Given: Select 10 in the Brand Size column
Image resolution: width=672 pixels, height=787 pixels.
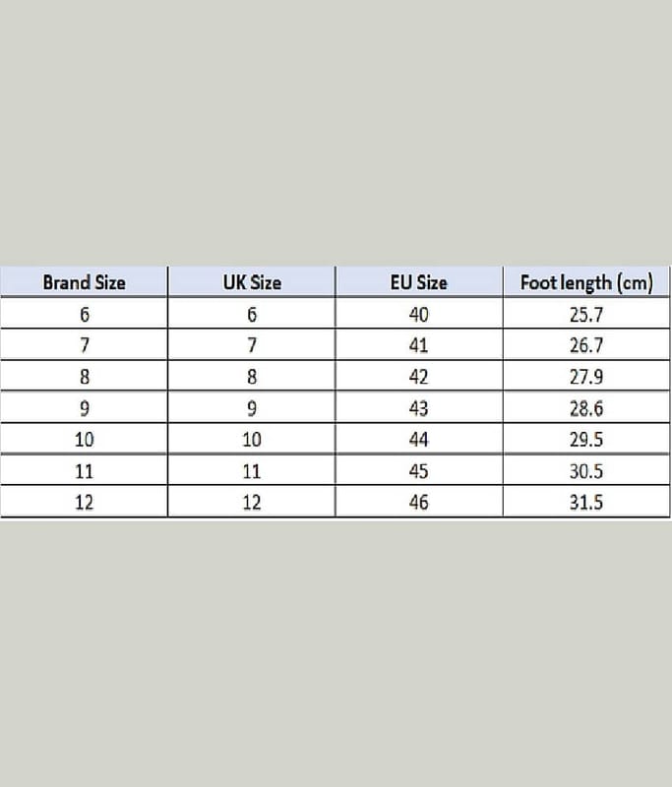Looking at the screenshot, I should click(85, 440).
